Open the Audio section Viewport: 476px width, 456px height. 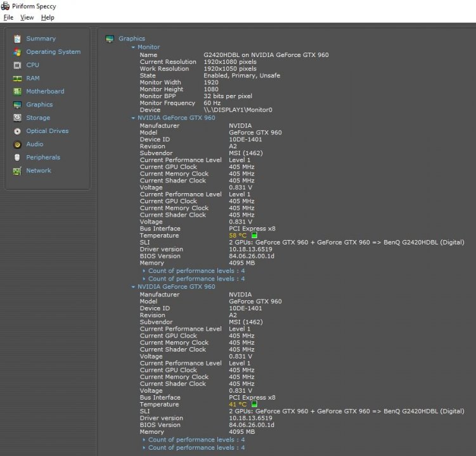click(35, 144)
